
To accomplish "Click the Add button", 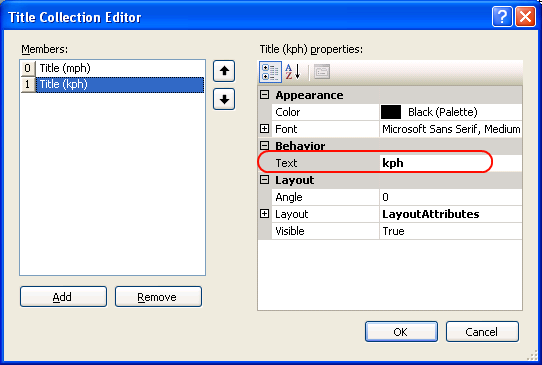I will click(63, 297).
